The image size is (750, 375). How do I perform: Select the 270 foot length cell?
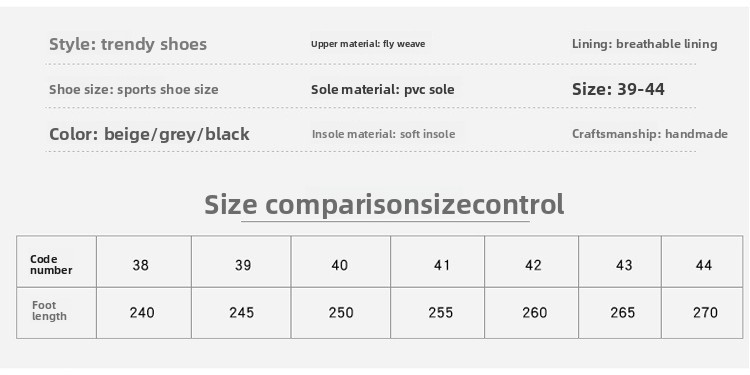click(702, 313)
